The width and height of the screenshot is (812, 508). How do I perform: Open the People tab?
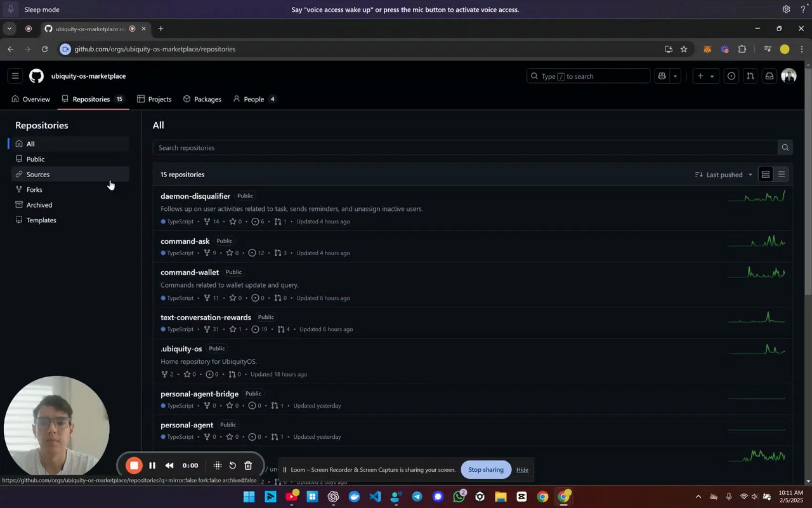click(x=254, y=99)
